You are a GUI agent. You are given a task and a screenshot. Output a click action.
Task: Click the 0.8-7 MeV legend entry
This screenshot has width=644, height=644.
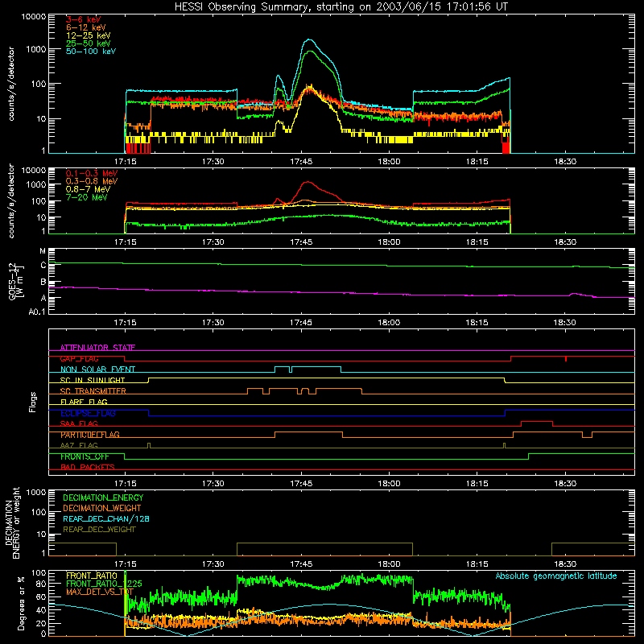(88, 189)
